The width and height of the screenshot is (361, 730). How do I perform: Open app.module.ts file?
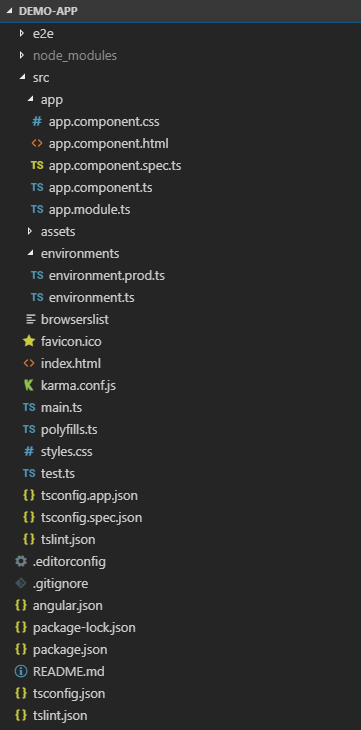[89, 210]
